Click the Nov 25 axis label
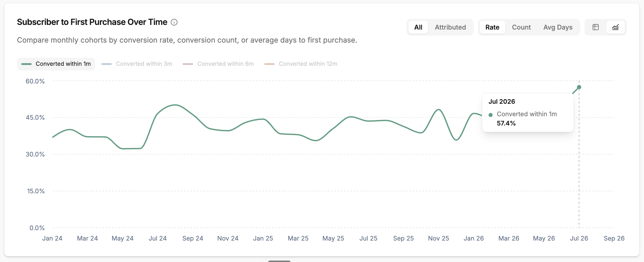644x262 pixels. [438, 238]
